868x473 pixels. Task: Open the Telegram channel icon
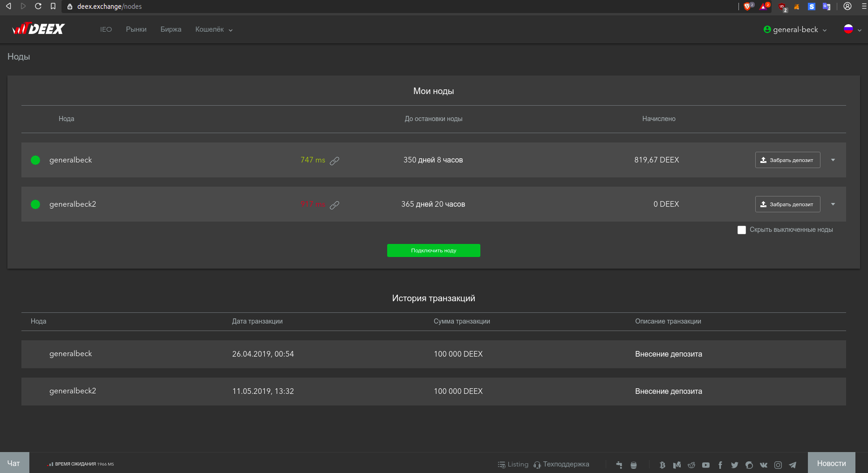[793, 465]
